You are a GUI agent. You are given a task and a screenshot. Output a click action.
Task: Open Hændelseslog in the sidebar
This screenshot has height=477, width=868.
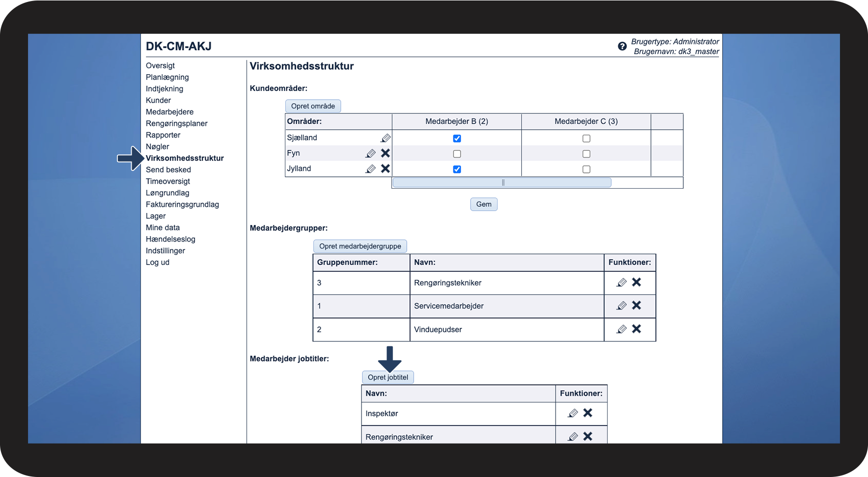click(x=170, y=239)
